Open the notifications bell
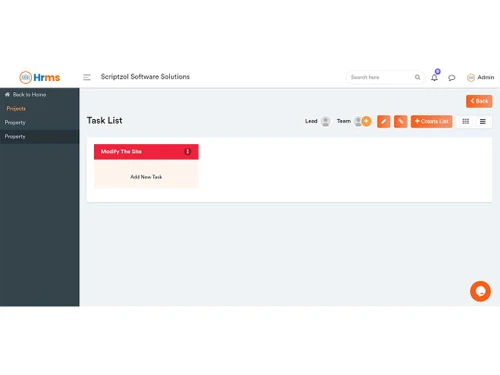 tap(434, 78)
